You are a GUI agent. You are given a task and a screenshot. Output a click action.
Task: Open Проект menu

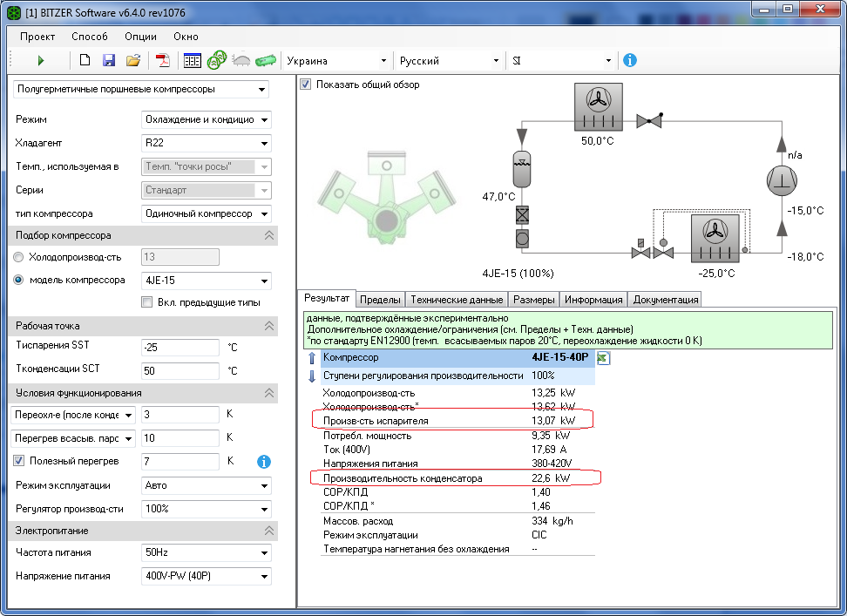[x=37, y=37]
